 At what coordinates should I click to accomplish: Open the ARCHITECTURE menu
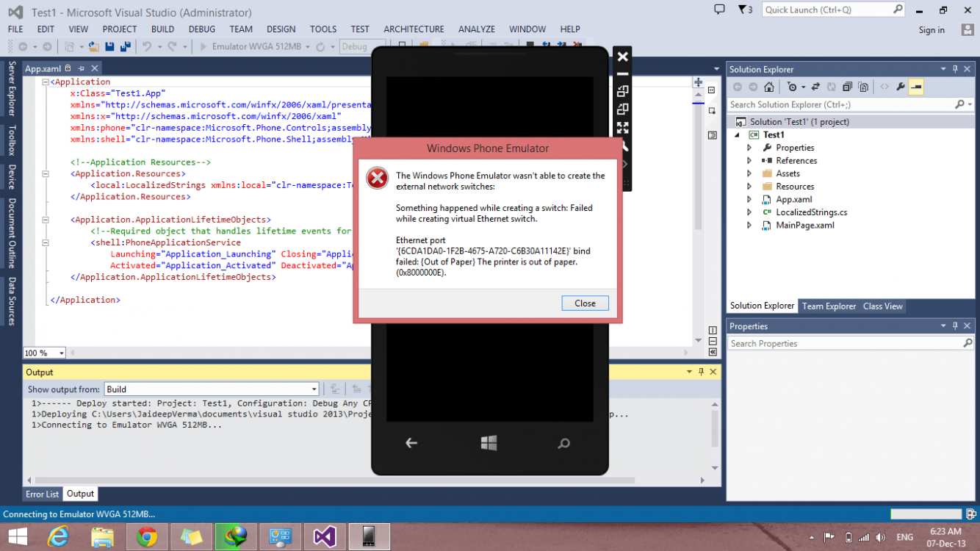click(x=414, y=29)
